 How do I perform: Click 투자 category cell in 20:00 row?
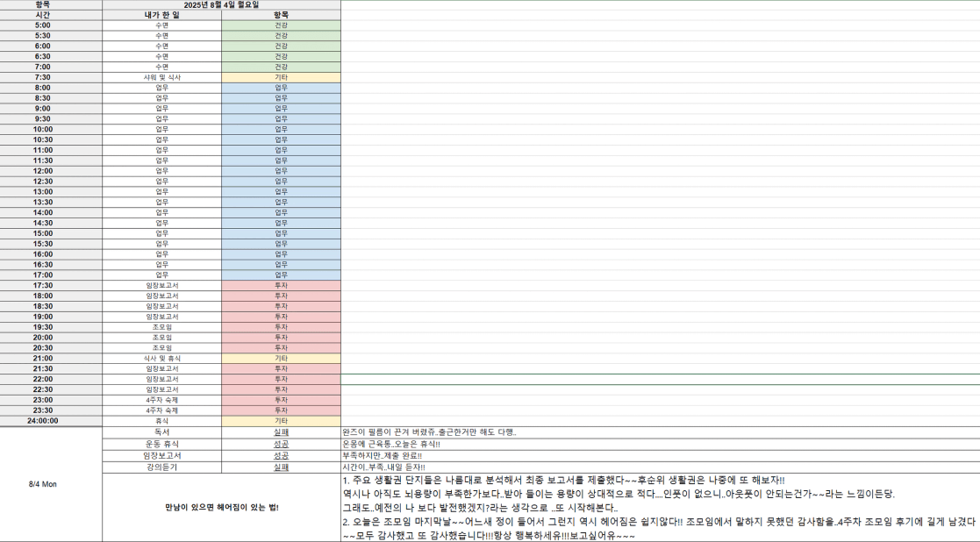pyautogui.click(x=282, y=338)
